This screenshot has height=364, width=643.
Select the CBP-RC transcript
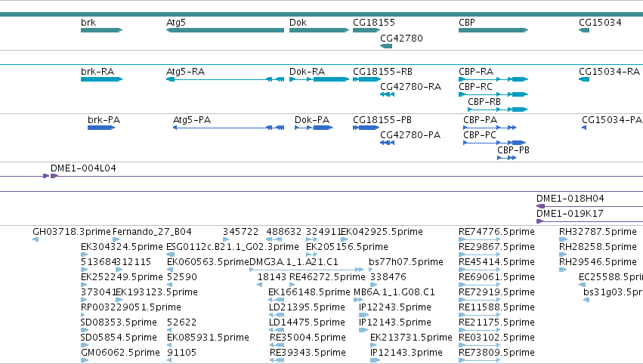point(493,94)
